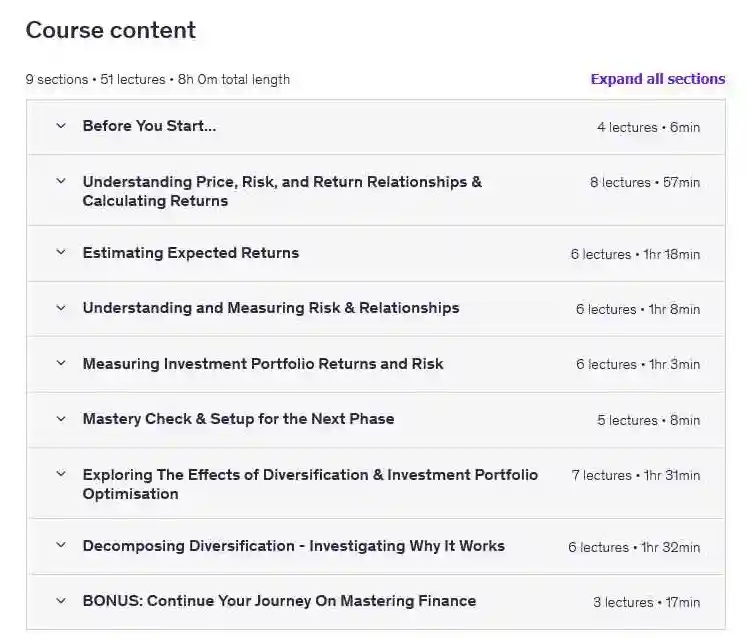Click chevron beside Measuring Investment Portfolio Returns
The image size is (747, 638).
click(61, 364)
